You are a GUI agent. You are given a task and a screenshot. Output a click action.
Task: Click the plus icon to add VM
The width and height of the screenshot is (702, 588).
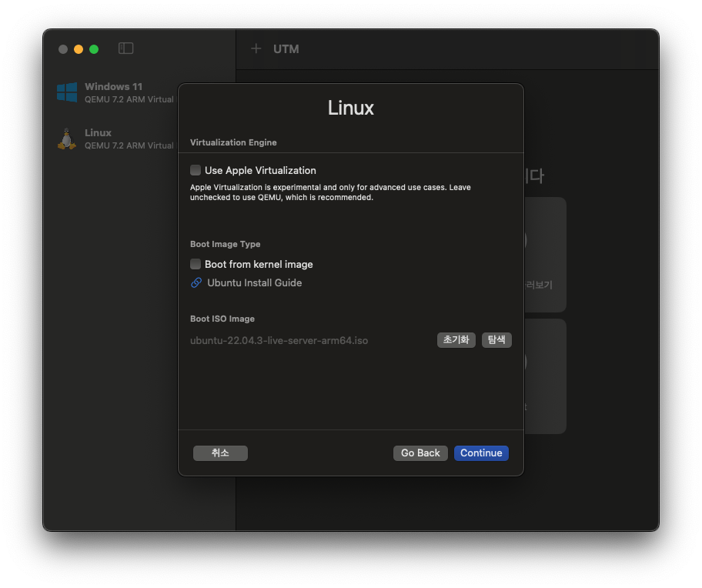[256, 48]
